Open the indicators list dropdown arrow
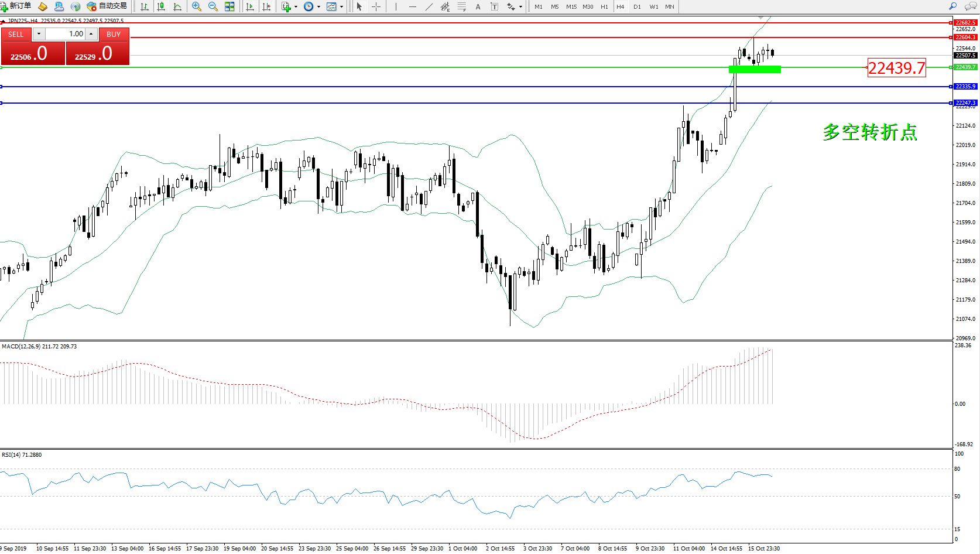Viewport: 980px width, 554px height. pyautogui.click(x=296, y=7)
